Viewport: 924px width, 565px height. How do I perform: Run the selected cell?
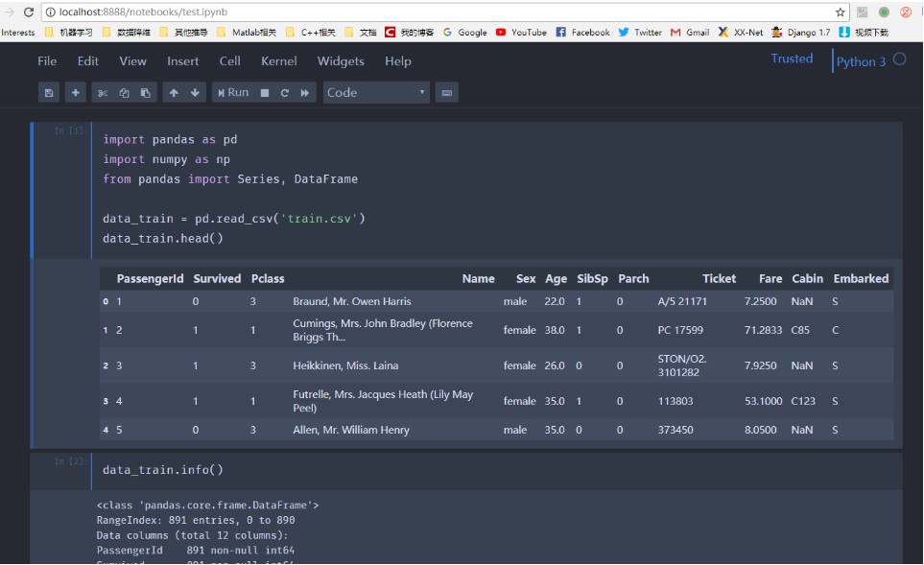coord(233,92)
